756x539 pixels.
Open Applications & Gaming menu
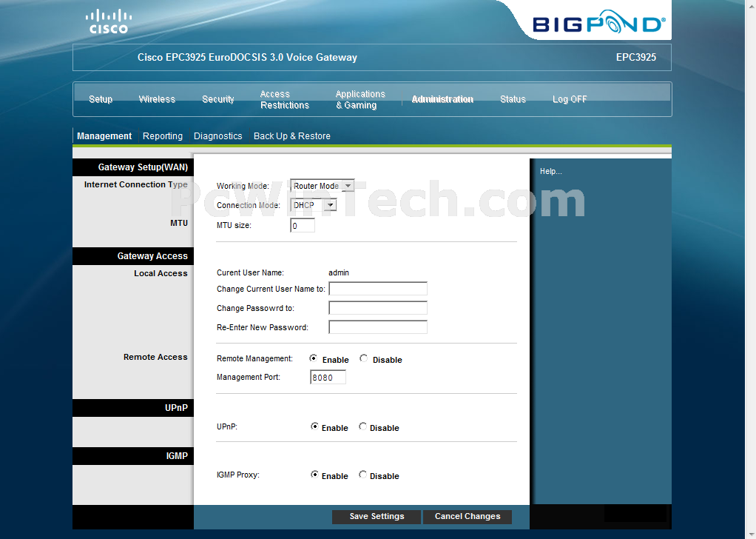(x=360, y=99)
